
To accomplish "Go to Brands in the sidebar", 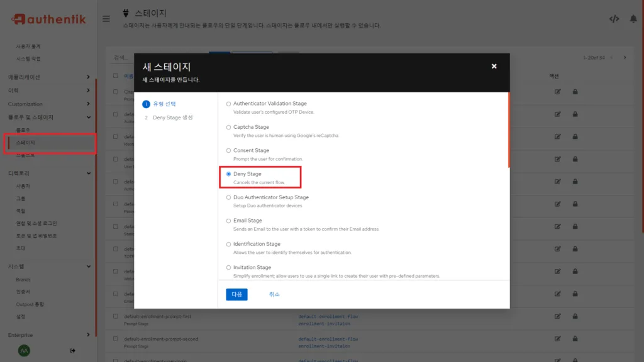I will coord(23,280).
